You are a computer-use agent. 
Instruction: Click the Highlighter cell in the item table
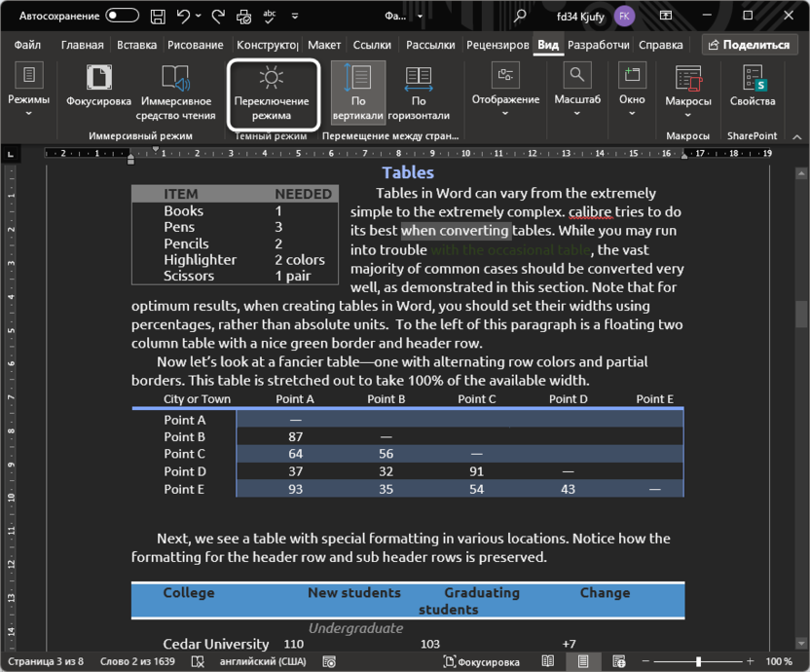point(200,259)
